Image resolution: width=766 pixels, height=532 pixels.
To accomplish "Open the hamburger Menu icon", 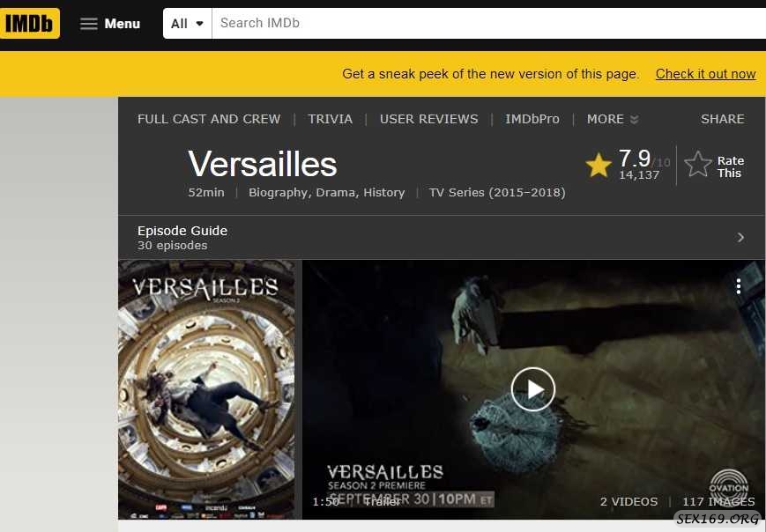I will pos(88,24).
